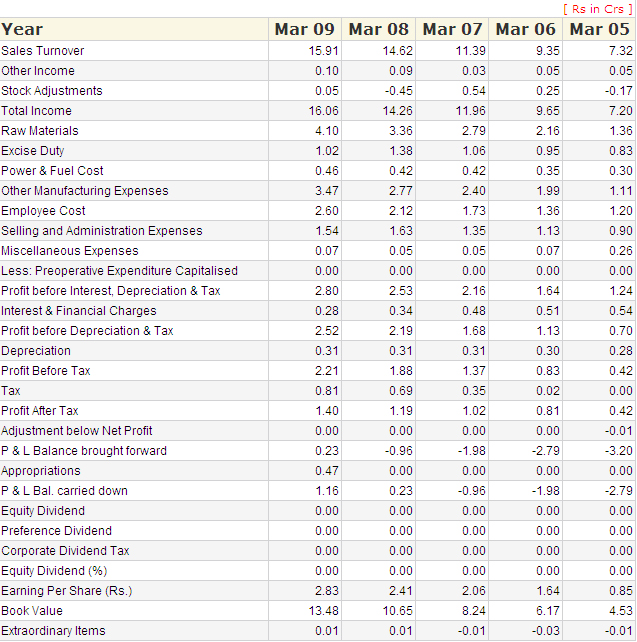Select the Profit Before Tax row label
This screenshot has width=637, height=642.
(x=46, y=371)
